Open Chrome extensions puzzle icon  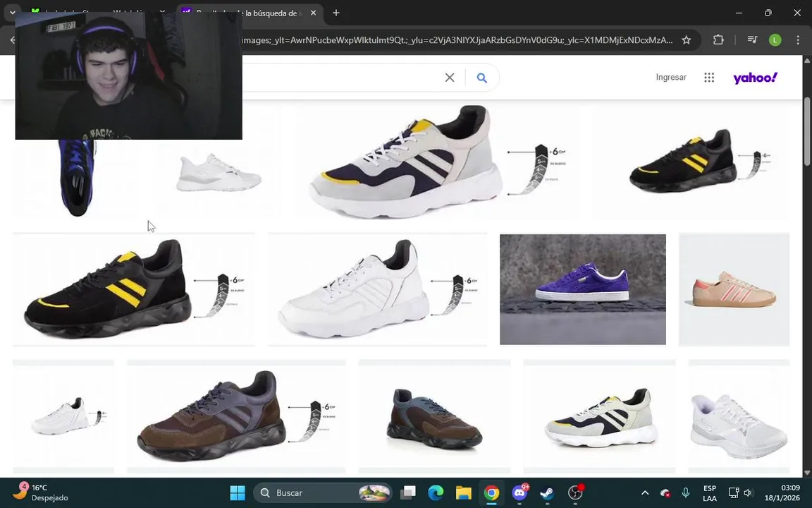point(718,40)
